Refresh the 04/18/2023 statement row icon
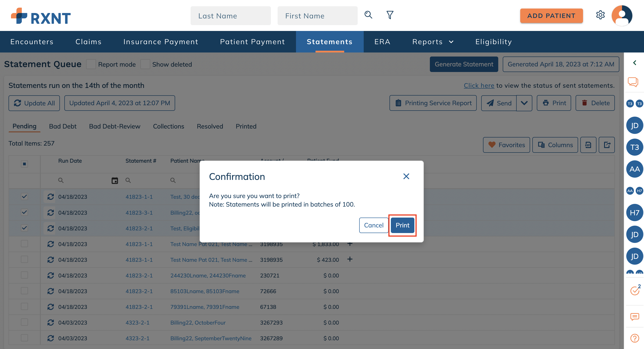 point(50,197)
